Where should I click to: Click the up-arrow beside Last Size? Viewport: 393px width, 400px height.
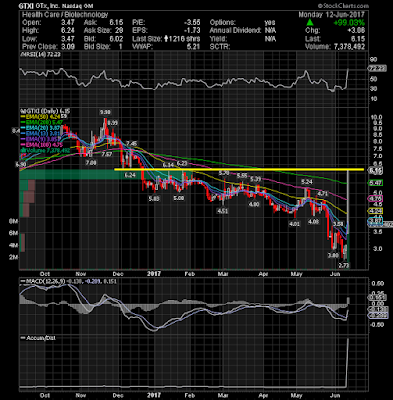[x=165, y=39]
